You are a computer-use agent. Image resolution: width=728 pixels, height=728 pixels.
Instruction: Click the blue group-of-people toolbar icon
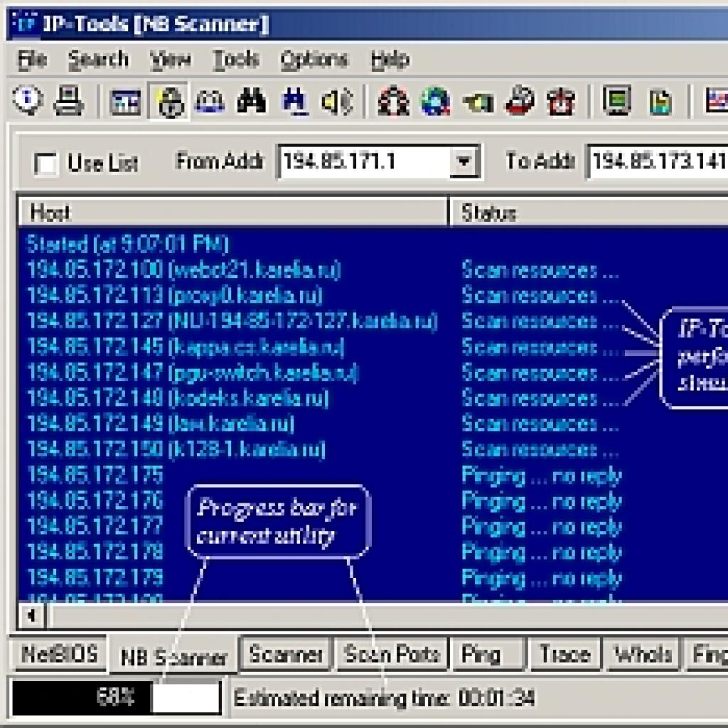(210, 101)
